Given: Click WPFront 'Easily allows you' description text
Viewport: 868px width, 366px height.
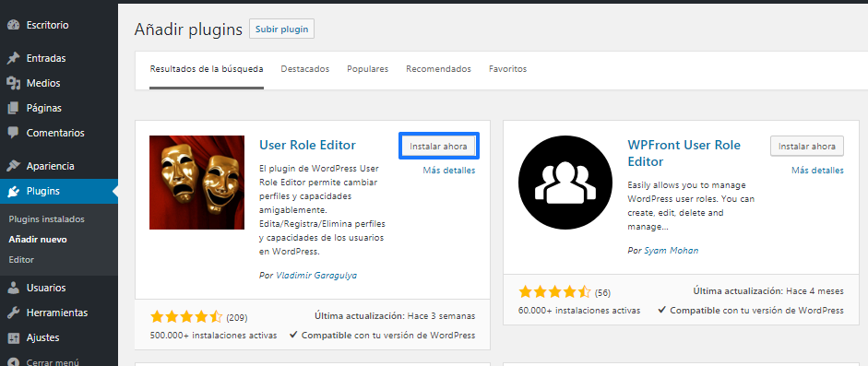Looking at the screenshot, I should coord(691,206).
